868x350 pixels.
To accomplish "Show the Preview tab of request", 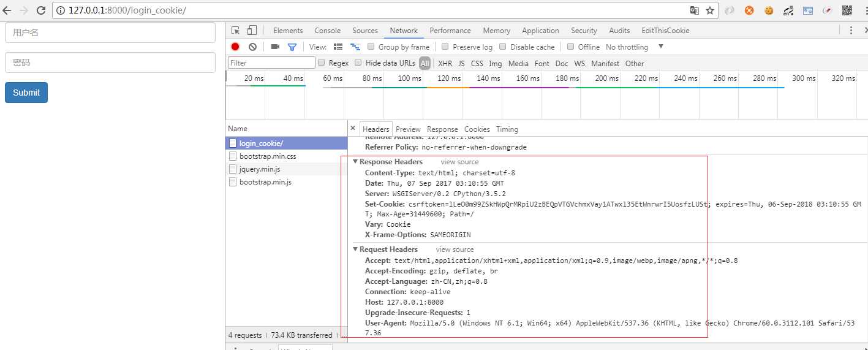I will tap(408, 129).
